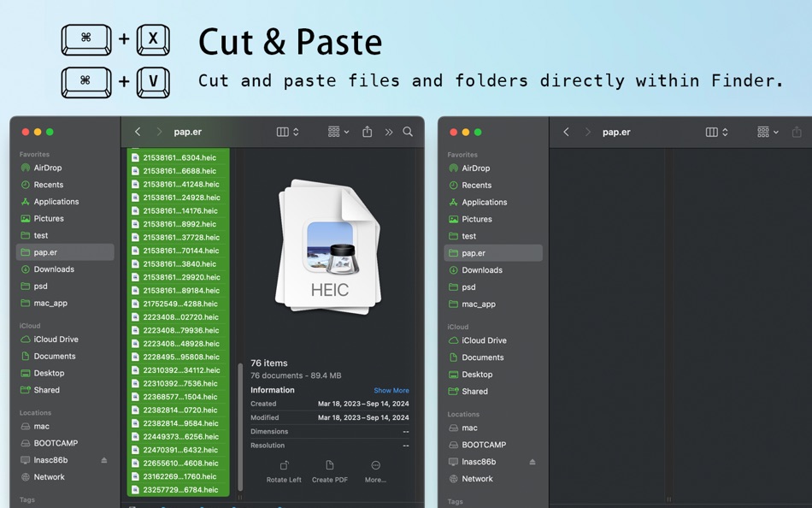812x508 pixels.
Task: Expand hidden toolbar items with the chevron
Action: click(x=388, y=132)
